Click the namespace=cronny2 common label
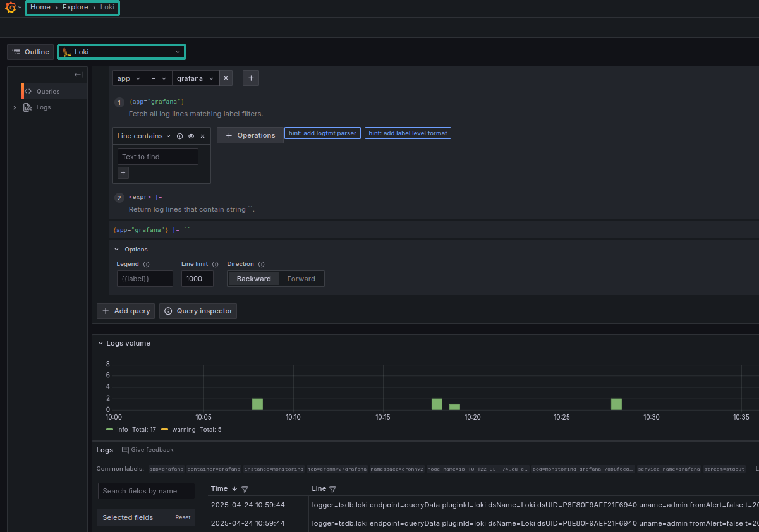Screen dimensions: 759x532 (x=397, y=469)
